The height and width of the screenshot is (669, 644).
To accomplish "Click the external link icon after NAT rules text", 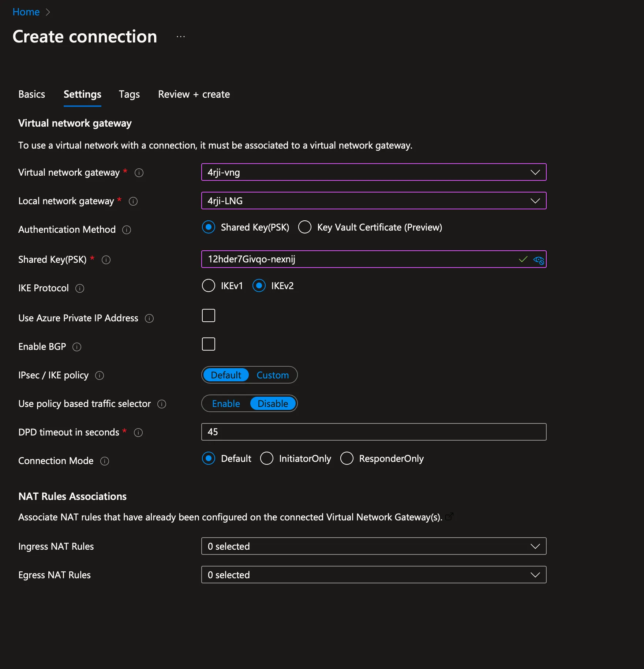I will tap(449, 517).
